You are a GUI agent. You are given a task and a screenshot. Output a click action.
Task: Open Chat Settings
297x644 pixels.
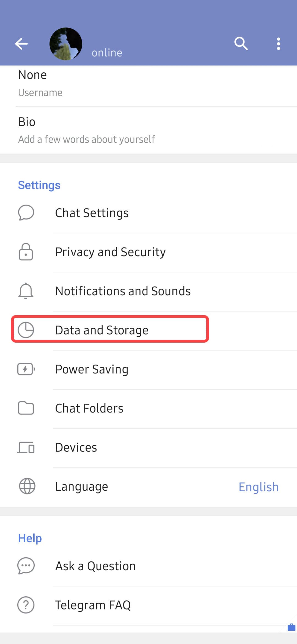[x=148, y=213]
